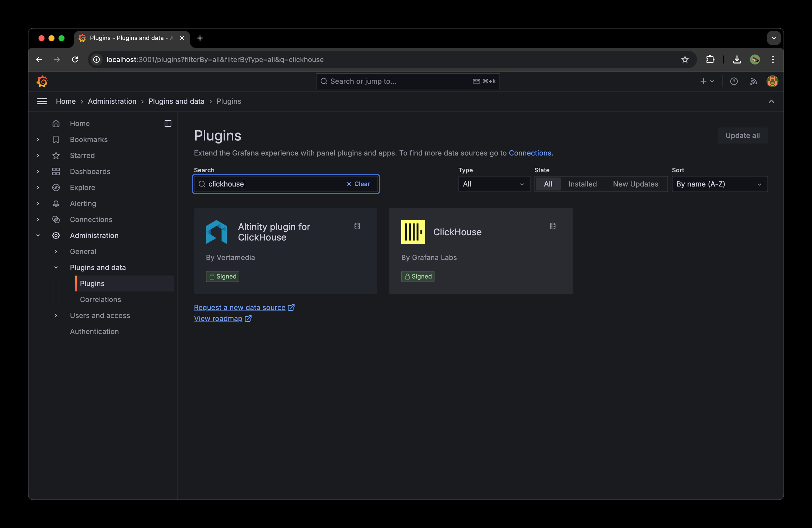Filter plugins by Installed state
812x528 pixels.
pyautogui.click(x=582, y=184)
